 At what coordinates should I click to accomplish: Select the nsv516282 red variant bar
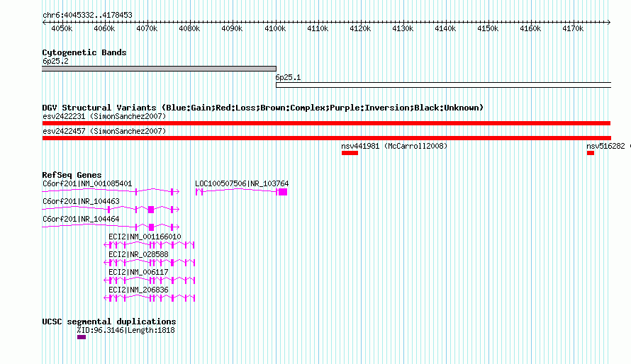pyautogui.click(x=591, y=153)
